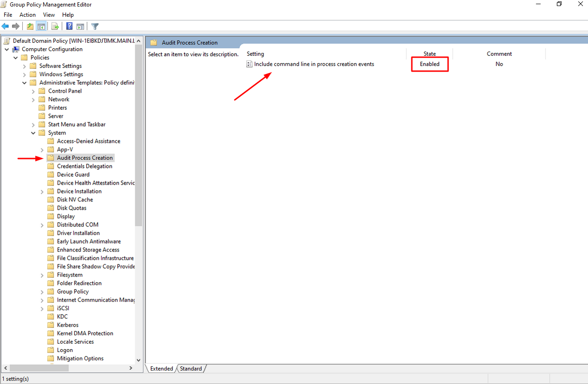Expand the Group Policy folder arrow
Viewport: 588px width, 384px height.
point(42,292)
